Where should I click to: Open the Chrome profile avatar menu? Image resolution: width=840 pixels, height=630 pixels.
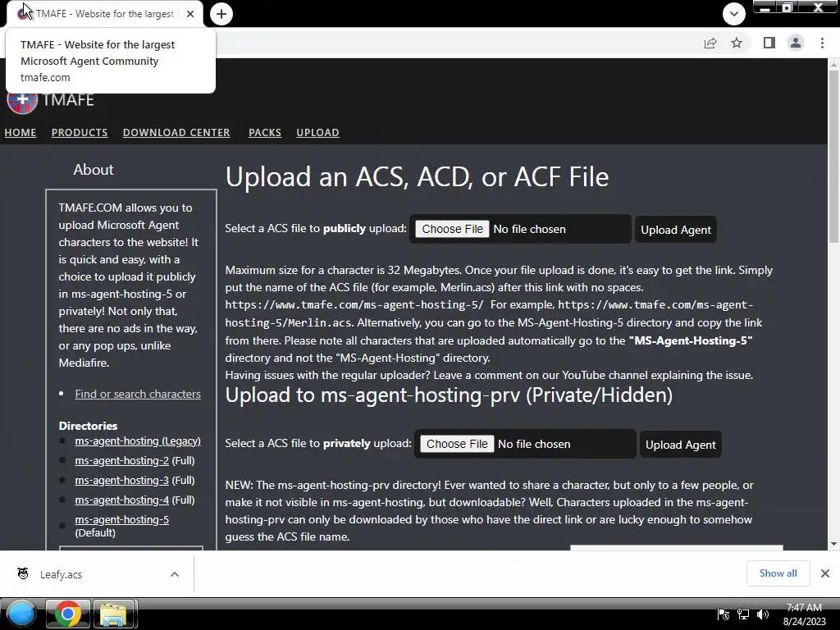coord(796,43)
